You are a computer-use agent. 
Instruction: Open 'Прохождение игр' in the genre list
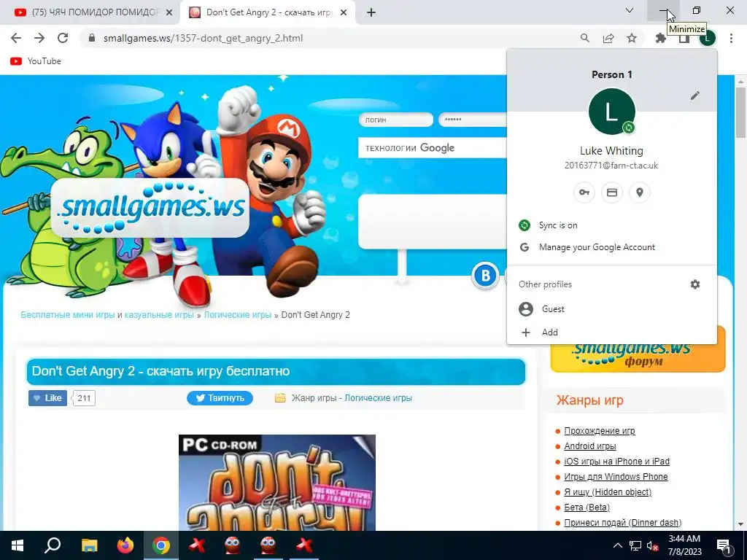click(600, 431)
